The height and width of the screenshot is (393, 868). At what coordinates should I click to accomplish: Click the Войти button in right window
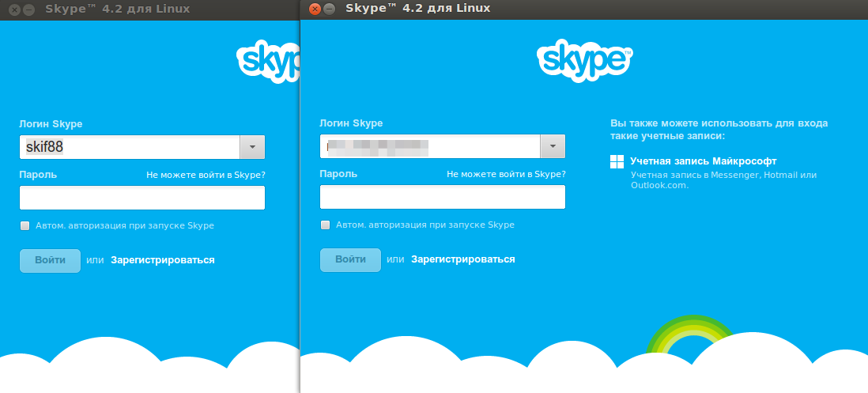click(x=350, y=260)
